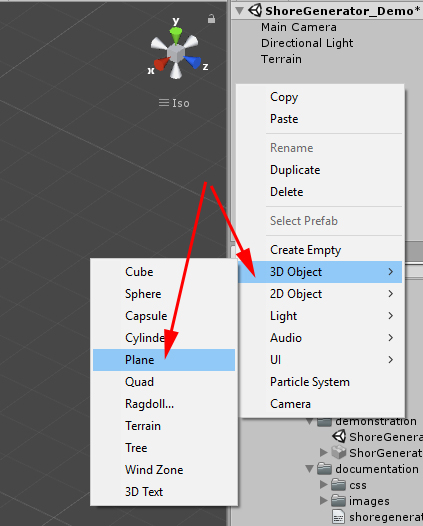
Task: Expand the css folder arrow
Action: point(323,485)
